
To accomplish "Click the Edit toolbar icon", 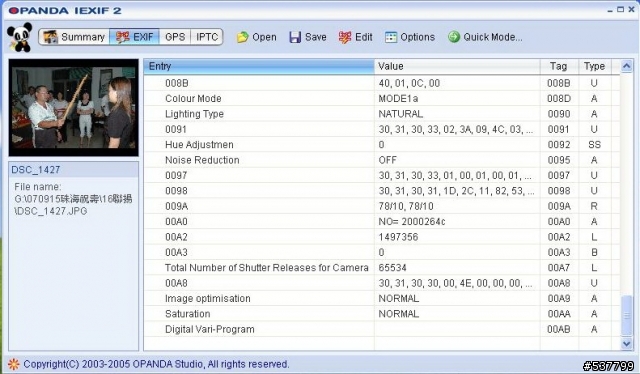I will 344,37.
